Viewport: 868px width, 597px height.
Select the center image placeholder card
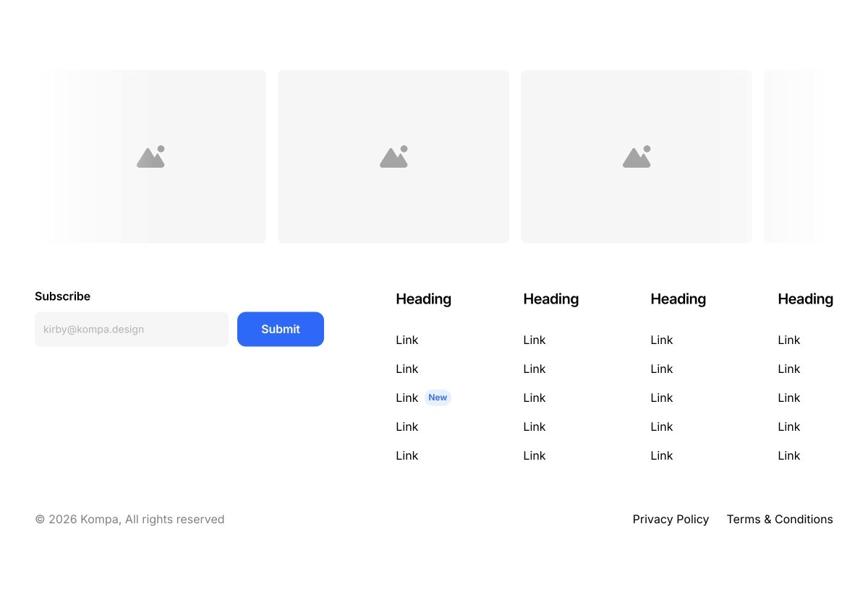click(x=393, y=156)
